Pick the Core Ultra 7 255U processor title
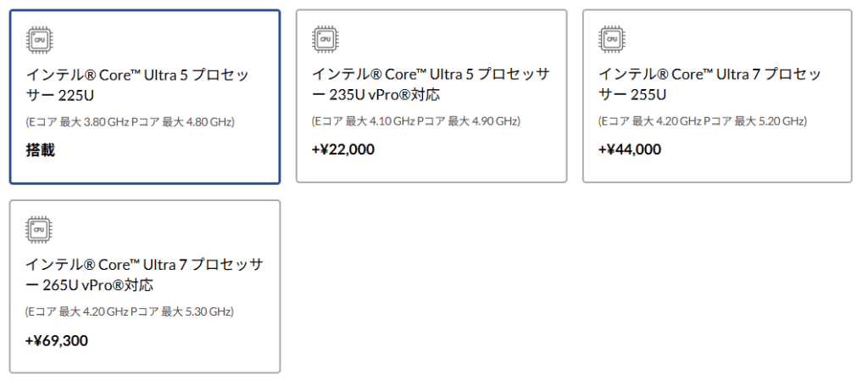The height and width of the screenshot is (381, 868). [x=709, y=84]
